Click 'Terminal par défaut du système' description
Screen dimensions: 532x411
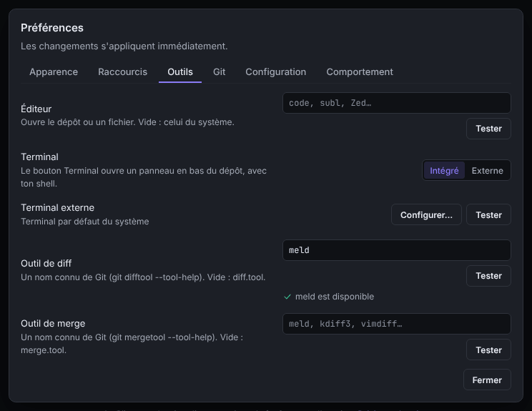coord(85,222)
